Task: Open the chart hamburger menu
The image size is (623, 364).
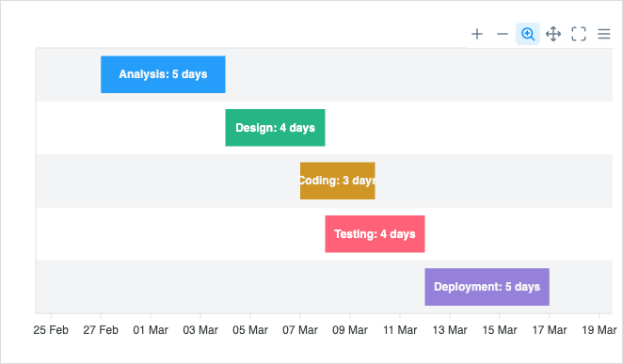Action: (604, 34)
